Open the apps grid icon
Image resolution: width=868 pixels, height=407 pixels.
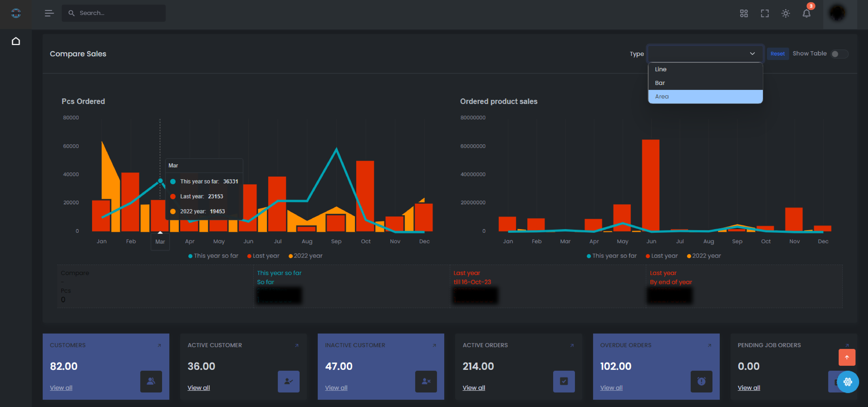click(744, 14)
